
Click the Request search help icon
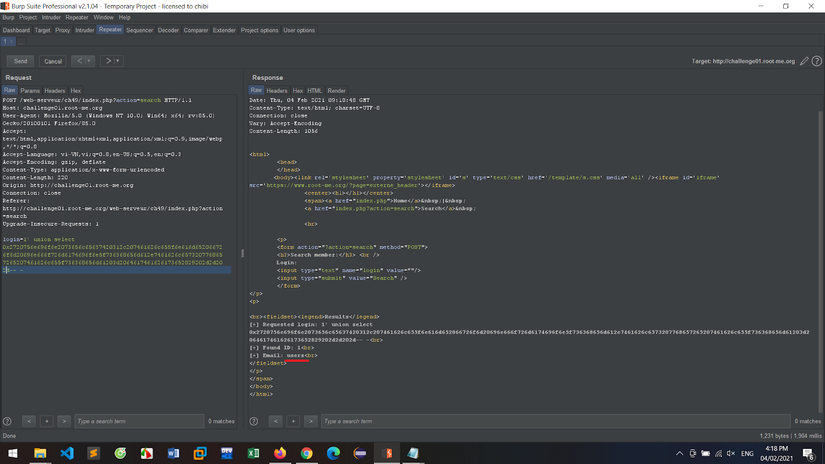point(8,421)
